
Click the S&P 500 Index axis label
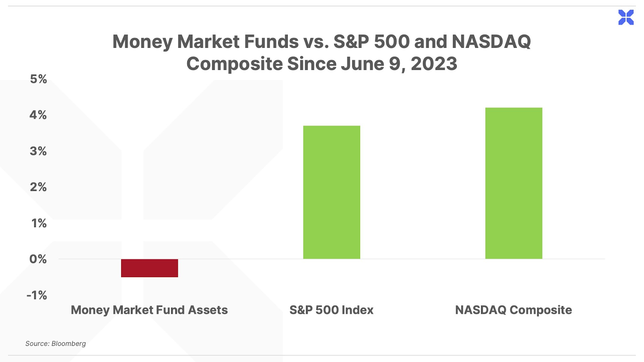click(331, 310)
